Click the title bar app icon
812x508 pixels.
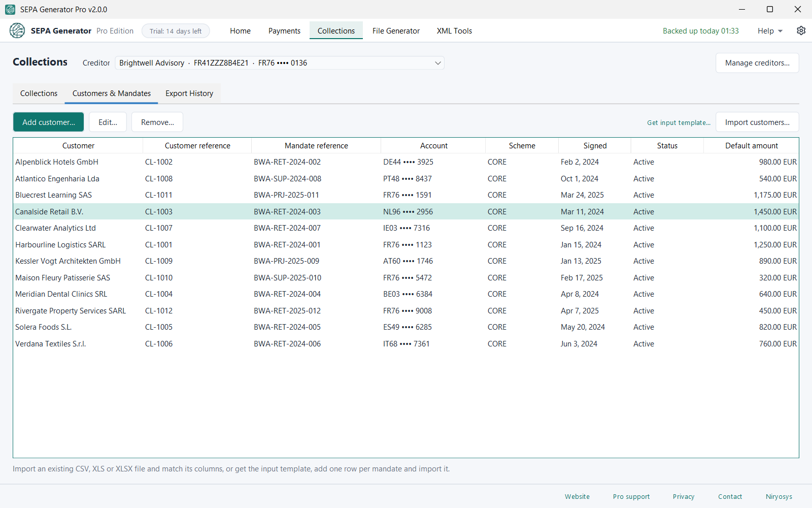point(10,9)
